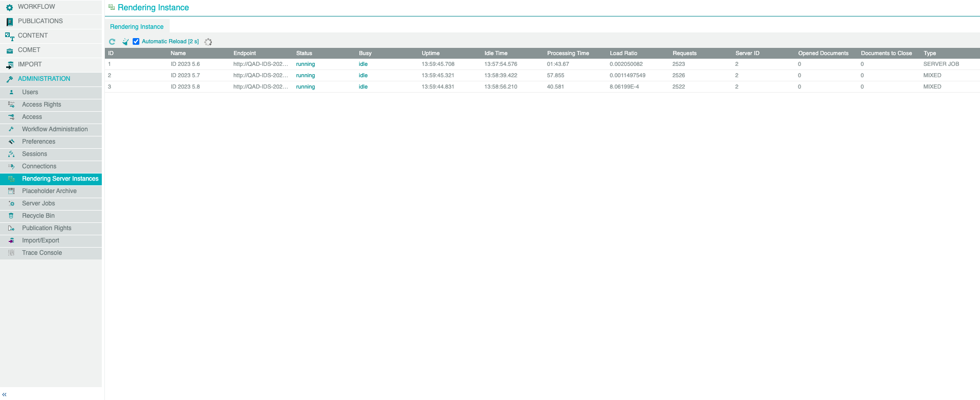Open the Users icon in Administration

click(11, 93)
